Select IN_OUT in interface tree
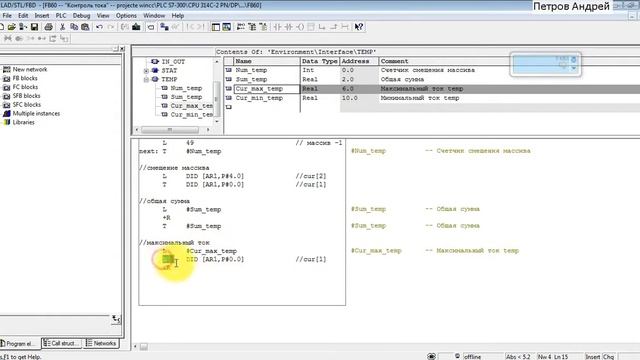 point(173,62)
